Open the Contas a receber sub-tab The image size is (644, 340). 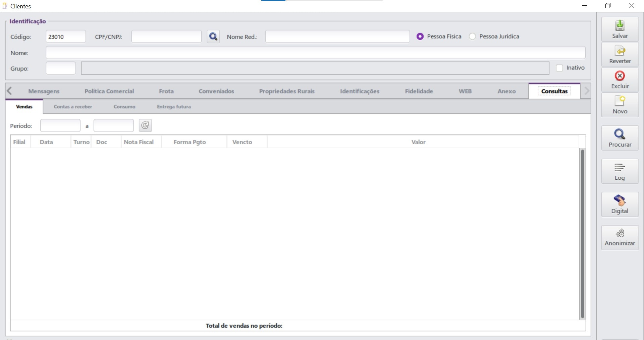[x=73, y=107]
